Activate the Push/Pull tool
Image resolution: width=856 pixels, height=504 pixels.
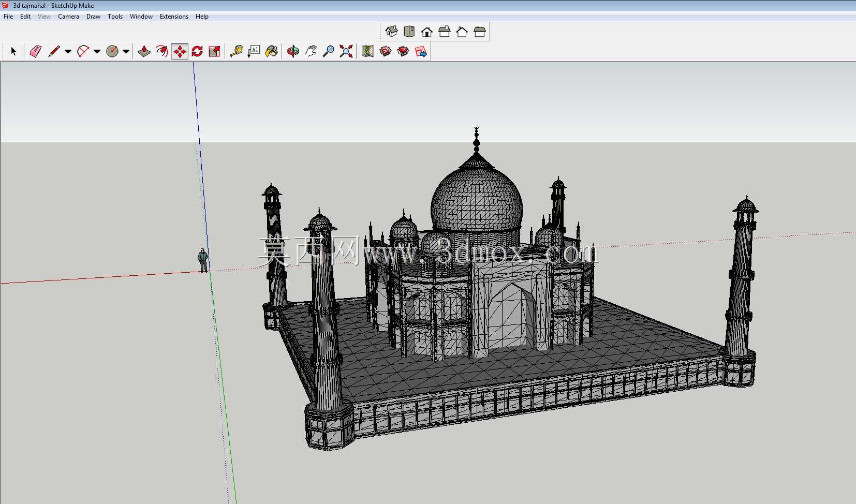pos(144,51)
